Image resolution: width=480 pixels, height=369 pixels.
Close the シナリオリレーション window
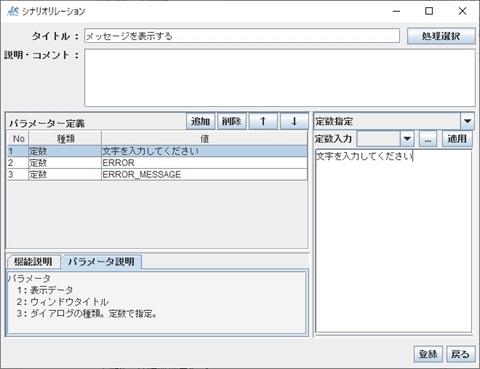point(462,11)
